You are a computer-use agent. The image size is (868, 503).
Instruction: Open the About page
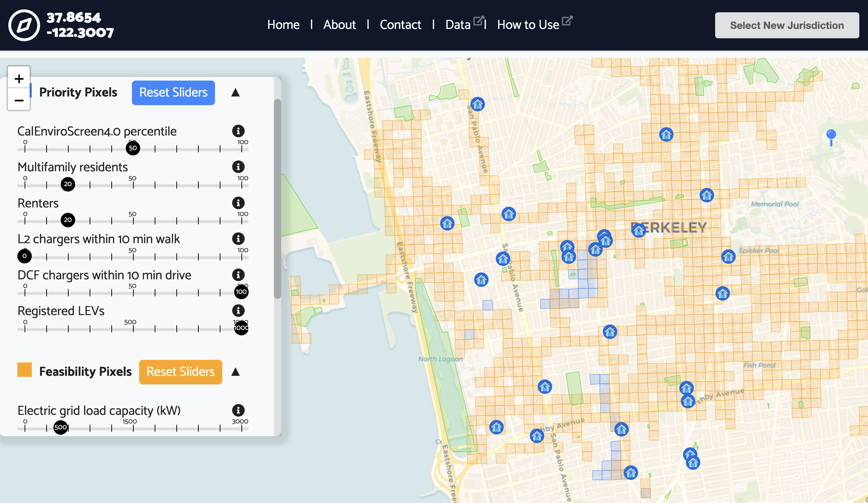pos(339,25)
